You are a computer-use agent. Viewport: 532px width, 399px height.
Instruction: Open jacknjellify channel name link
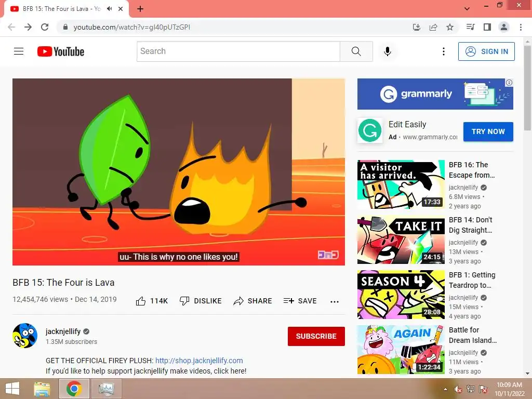63,331
